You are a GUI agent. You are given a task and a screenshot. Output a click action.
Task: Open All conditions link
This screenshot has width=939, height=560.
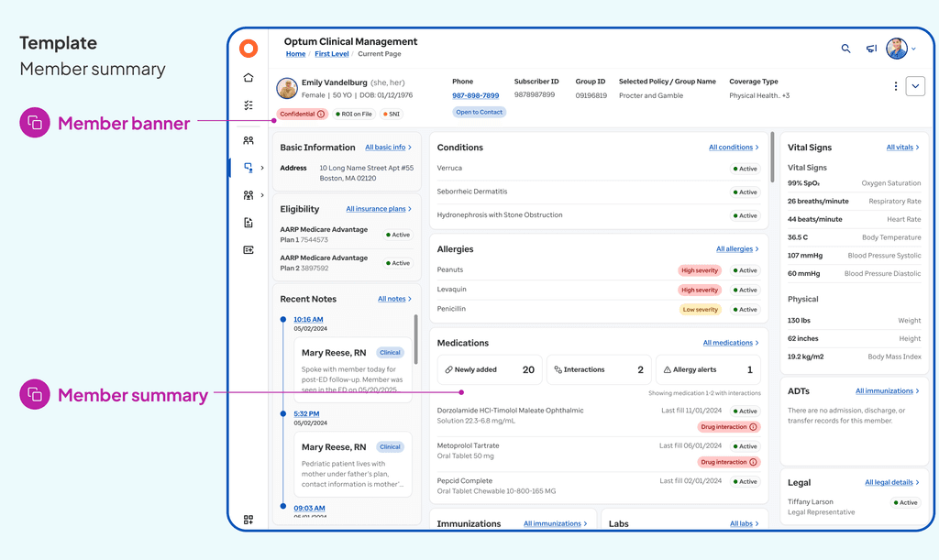[x=734, y=148]
